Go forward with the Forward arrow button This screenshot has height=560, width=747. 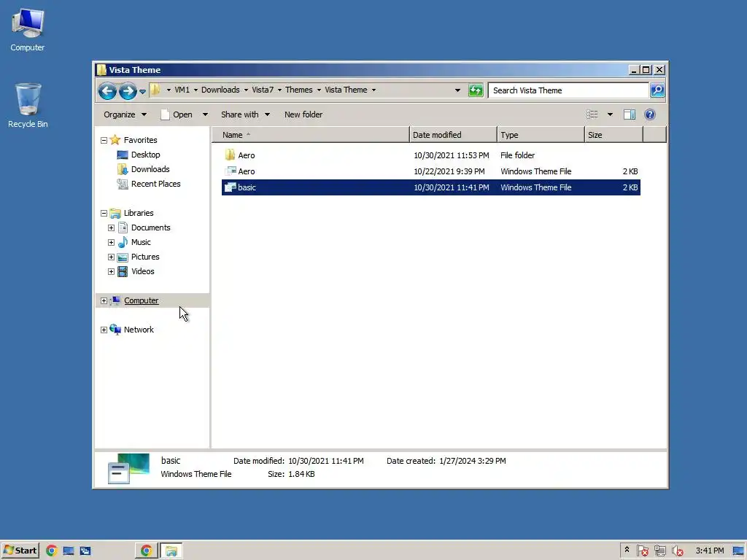click(x=127, y=90)
